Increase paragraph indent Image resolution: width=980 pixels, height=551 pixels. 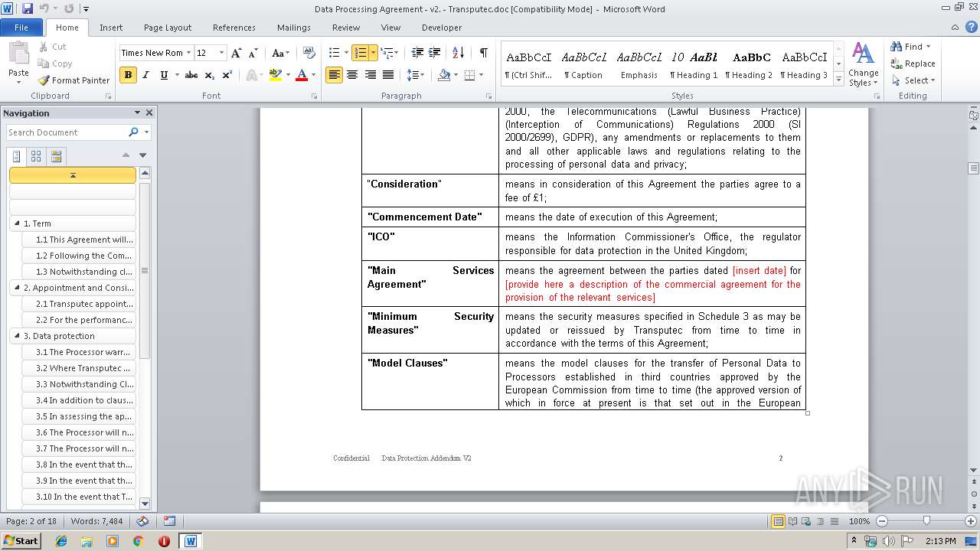coord(435,53)
